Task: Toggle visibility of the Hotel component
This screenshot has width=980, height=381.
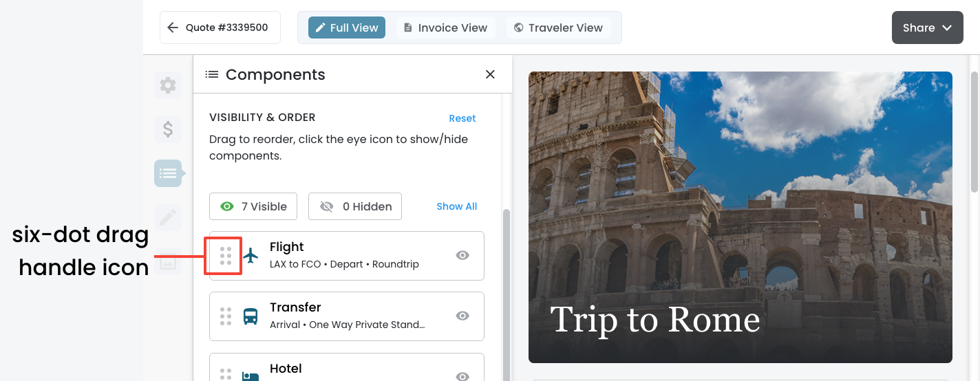Action: [x=463, y=375]
